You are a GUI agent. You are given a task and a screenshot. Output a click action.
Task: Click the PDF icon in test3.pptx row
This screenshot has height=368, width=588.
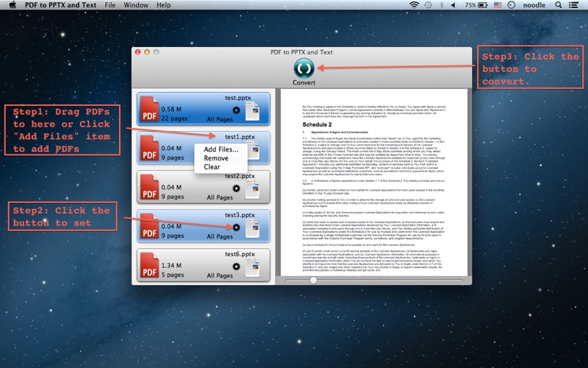pos(149,226)
